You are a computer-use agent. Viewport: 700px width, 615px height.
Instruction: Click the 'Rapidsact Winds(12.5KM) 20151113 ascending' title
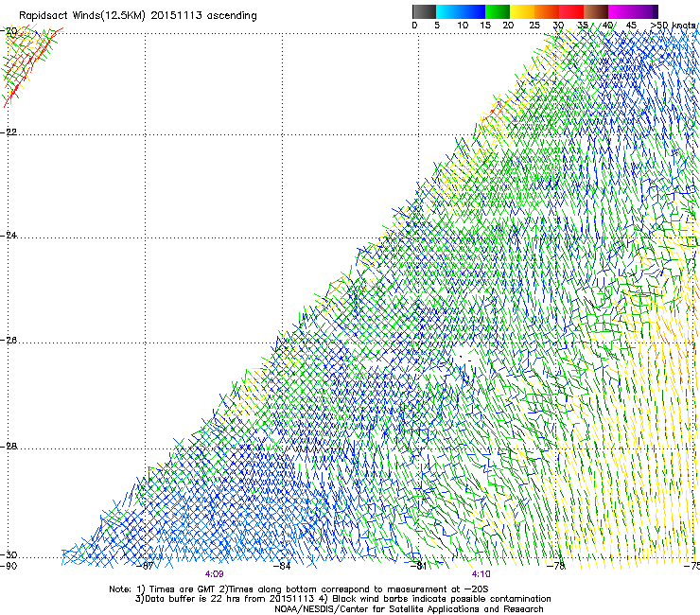click(x=138, y=16)
